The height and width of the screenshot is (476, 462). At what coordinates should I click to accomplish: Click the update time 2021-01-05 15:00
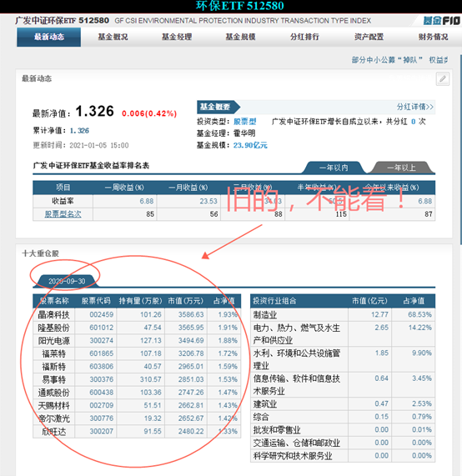pyautogui.click(x=99, y=145)
